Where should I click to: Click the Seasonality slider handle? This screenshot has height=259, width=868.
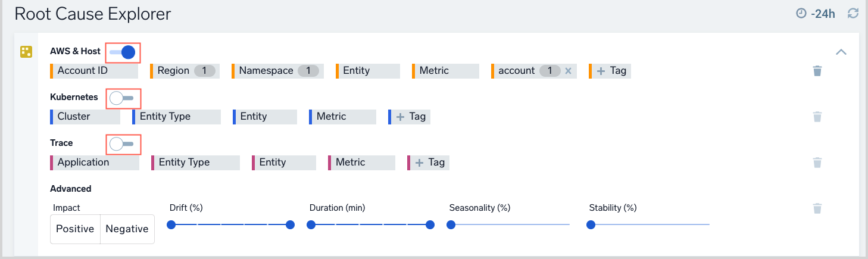click(451, 224)
